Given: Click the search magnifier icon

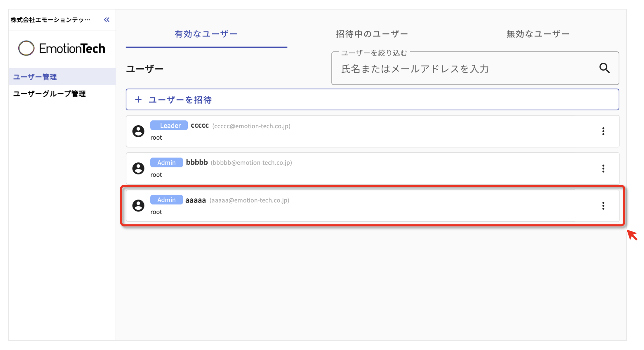Looking at the screenshot, I should (x=604, y=68).
